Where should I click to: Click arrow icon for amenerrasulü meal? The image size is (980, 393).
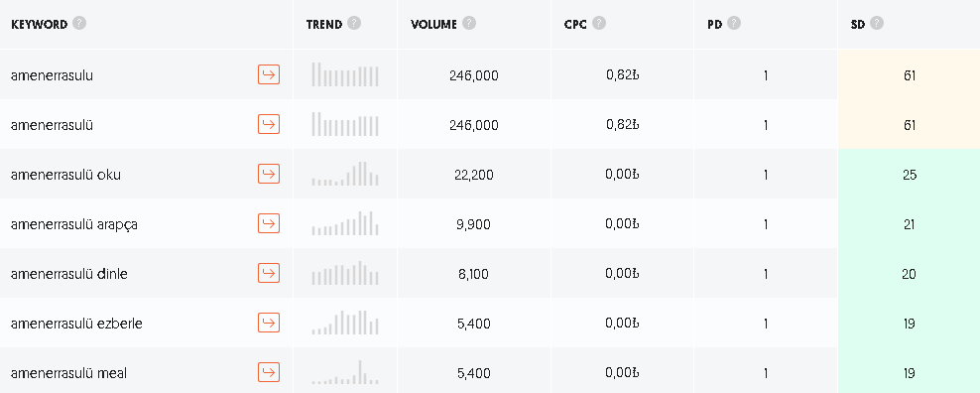click(x=269, y=372)
